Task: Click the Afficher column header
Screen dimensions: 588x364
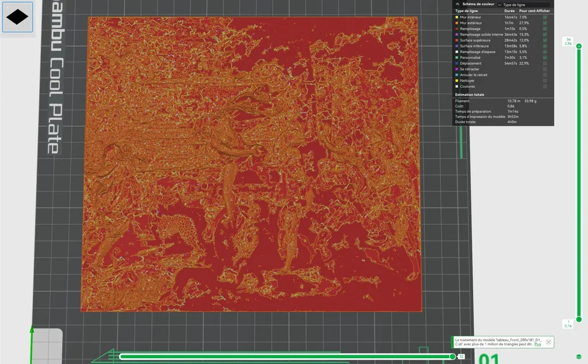Action: [543, 11]
